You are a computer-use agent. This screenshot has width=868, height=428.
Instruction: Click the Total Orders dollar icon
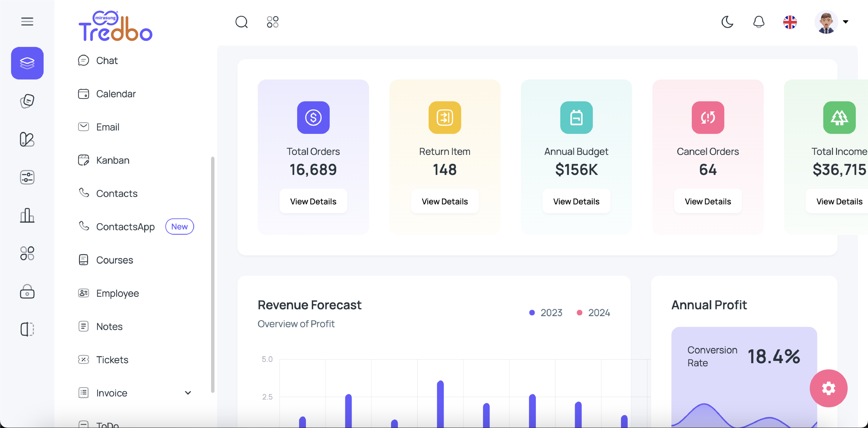point(313,117)
